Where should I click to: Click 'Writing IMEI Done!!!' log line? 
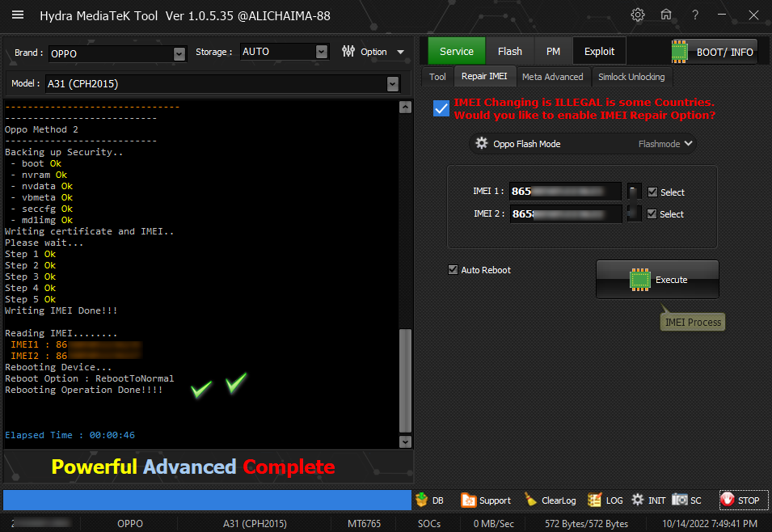point(61,310)
